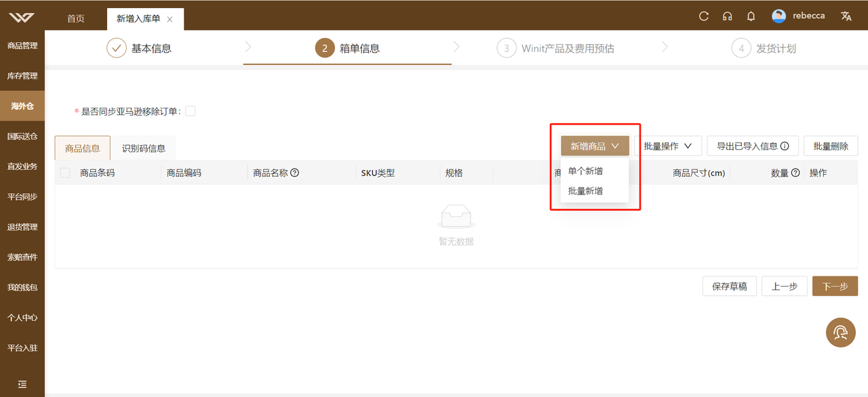Click 商品条码 column header

[97, 173]
